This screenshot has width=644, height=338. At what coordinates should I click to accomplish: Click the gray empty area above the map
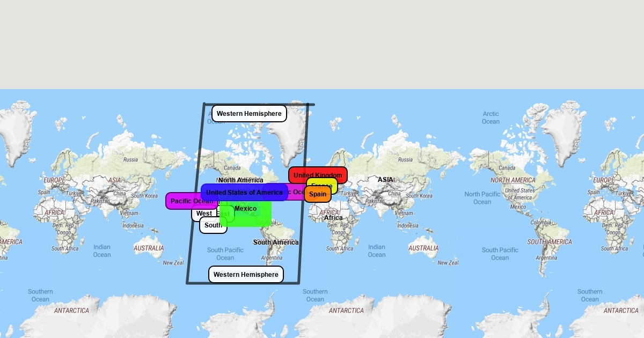point(322,43)
